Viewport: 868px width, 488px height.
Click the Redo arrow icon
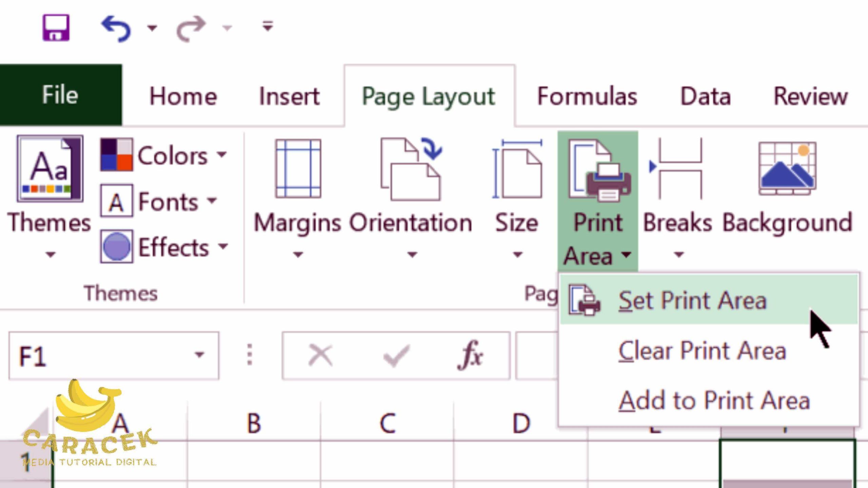click(x=191, y=28)
